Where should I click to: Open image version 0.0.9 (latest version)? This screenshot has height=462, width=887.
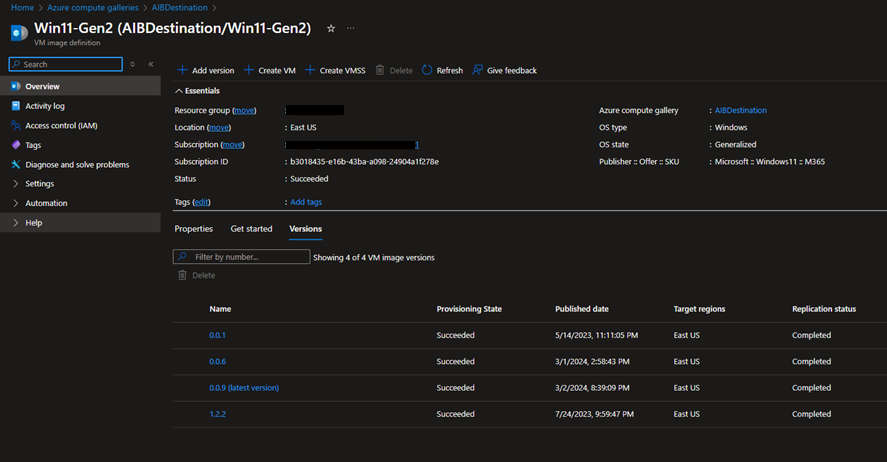[244, 388]
